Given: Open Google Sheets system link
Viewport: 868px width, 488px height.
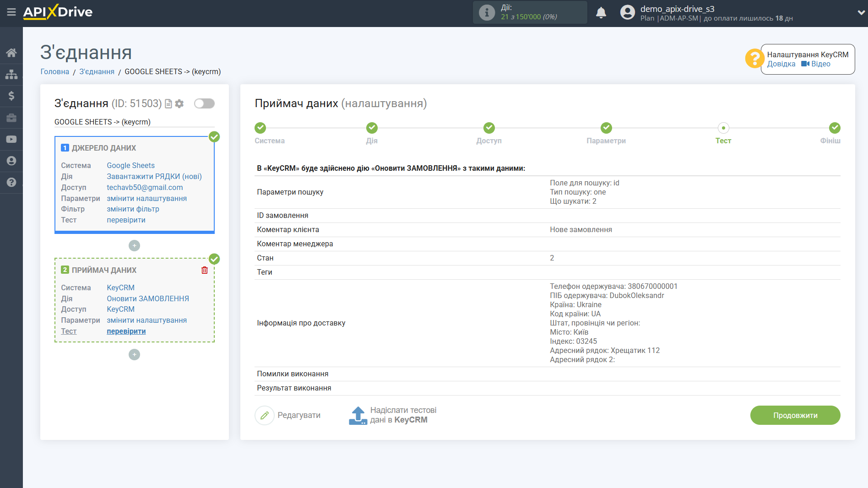Looking at the screenshot, I should (130, 165).
